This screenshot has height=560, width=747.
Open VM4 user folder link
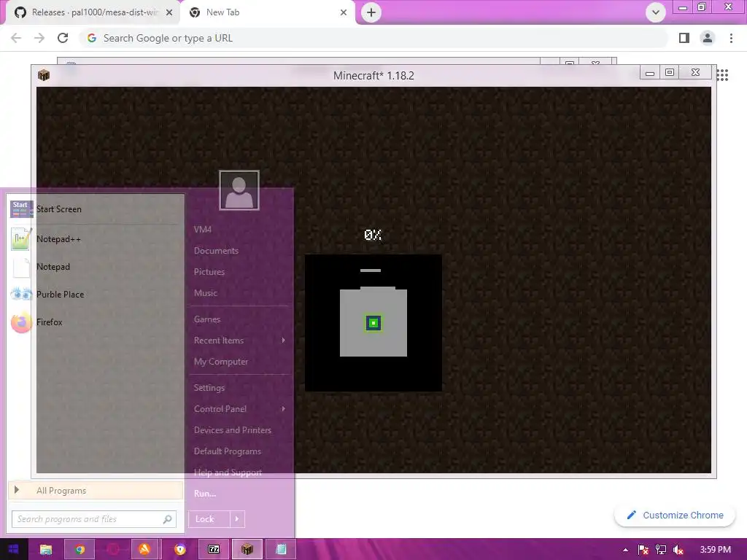pyautogui.click(x=203, y=230)
